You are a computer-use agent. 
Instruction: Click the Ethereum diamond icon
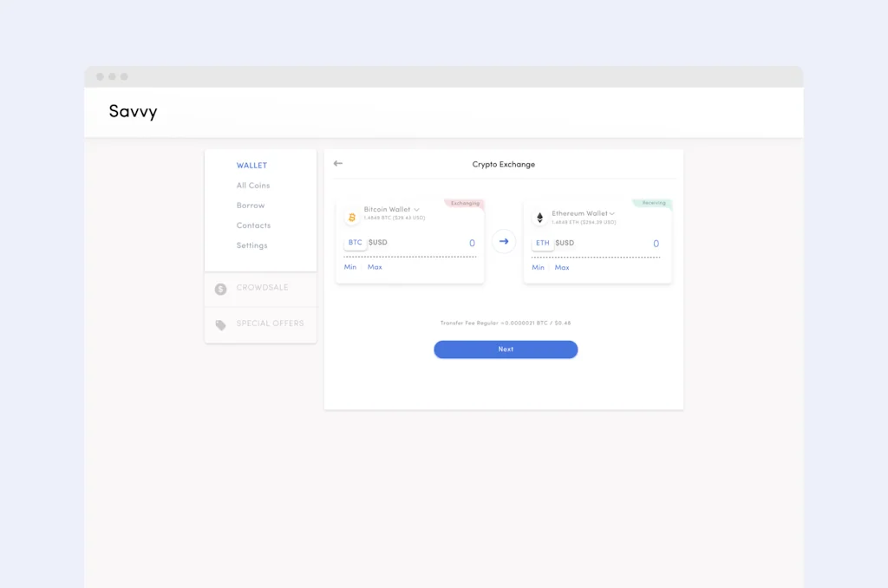point(539,218)
